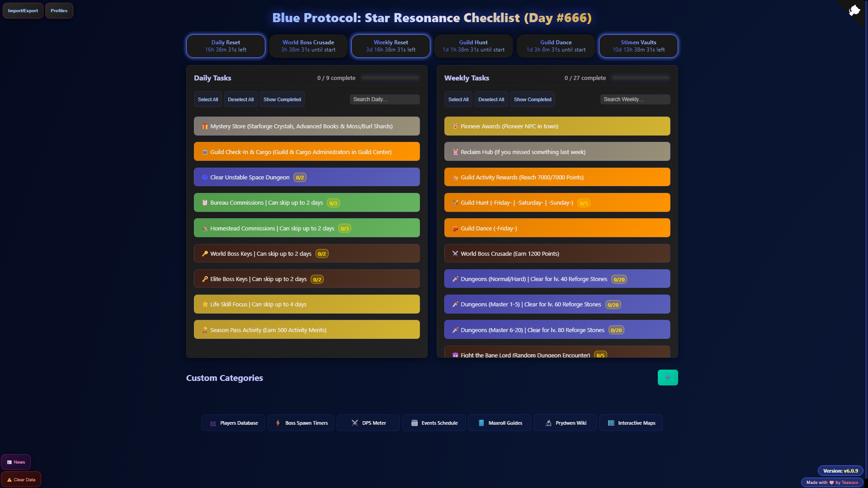Select the Stimen Vaults timer tab
The image size is (868, 488).
coord(638,46)
